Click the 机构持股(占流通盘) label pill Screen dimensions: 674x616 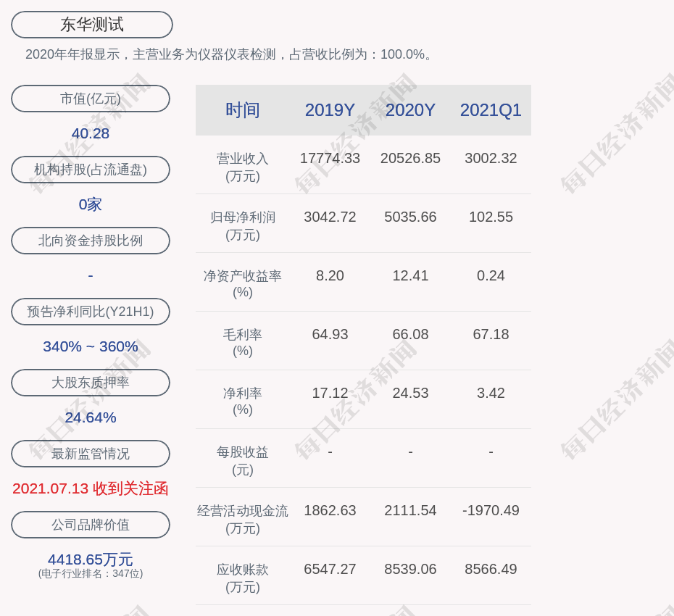click(x=91, y=170)
